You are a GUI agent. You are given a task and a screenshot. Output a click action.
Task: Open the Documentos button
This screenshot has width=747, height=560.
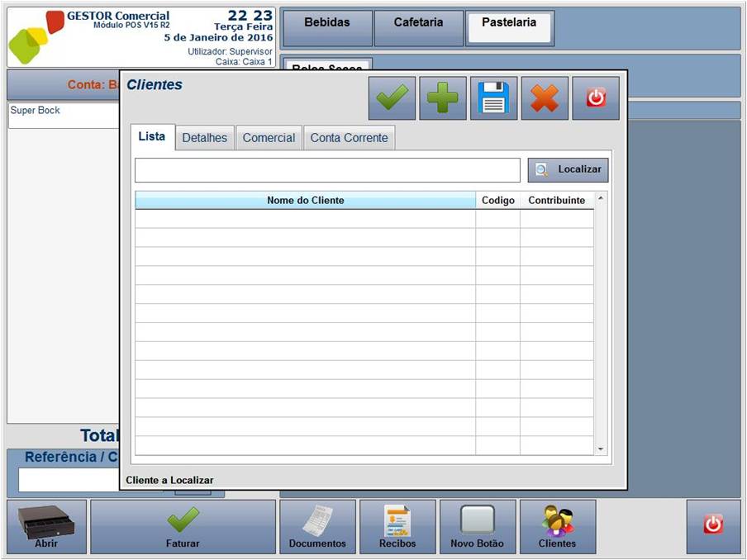[317, 527]
